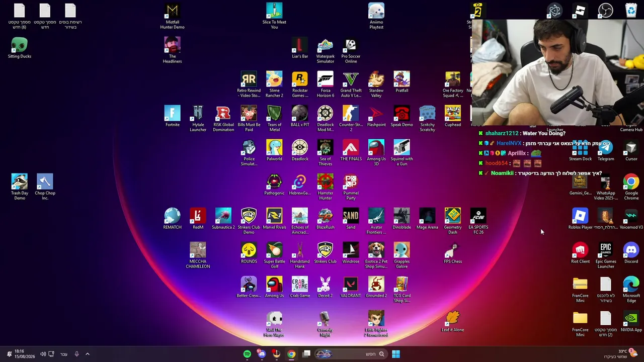Select the Among Us 3D icon

coord(376,153)
